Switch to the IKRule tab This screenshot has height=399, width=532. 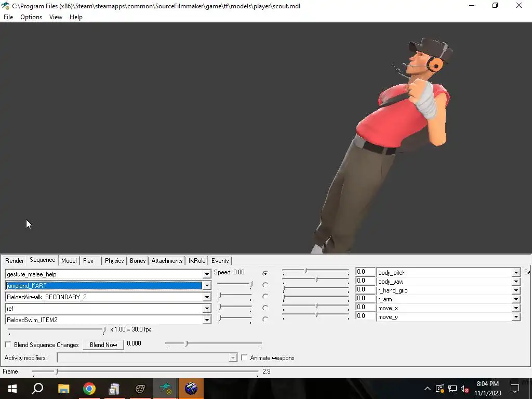tap(197, 261)
